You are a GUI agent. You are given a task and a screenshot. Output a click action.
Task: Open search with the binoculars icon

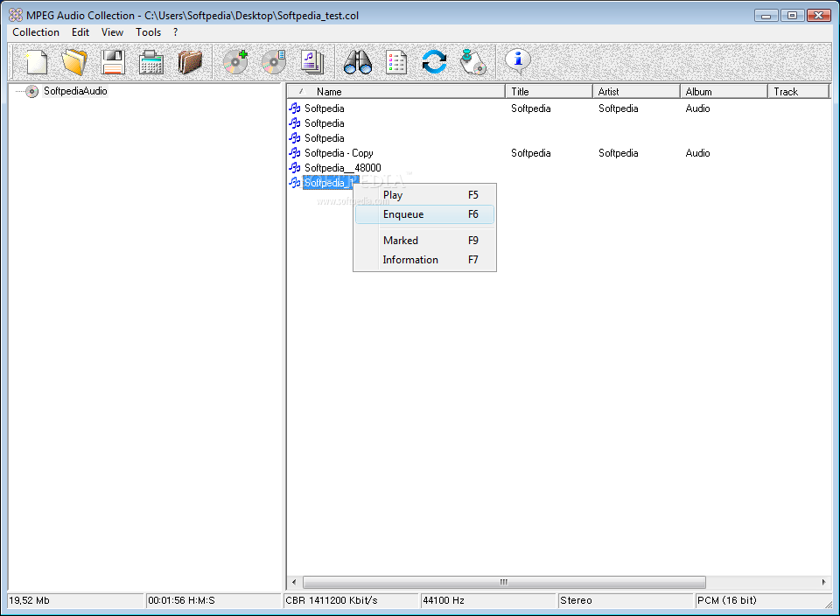(358, 62)
